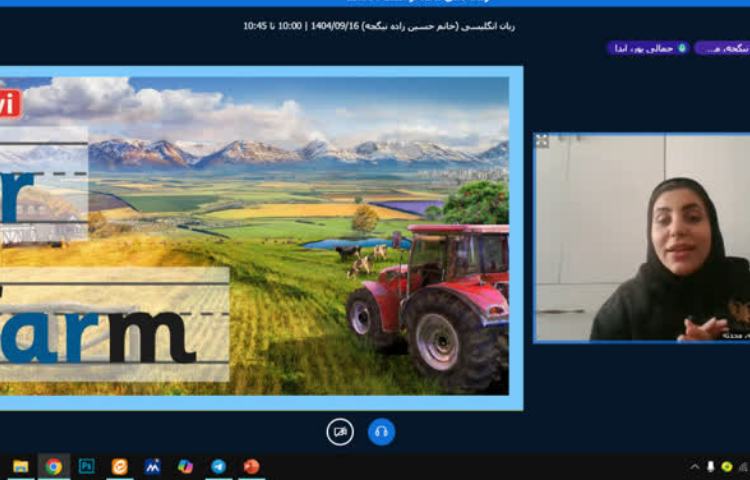Viewport: 750px width, 480px height.
Task: Open the blue M app in the taskbar
Action: [153, 467]
